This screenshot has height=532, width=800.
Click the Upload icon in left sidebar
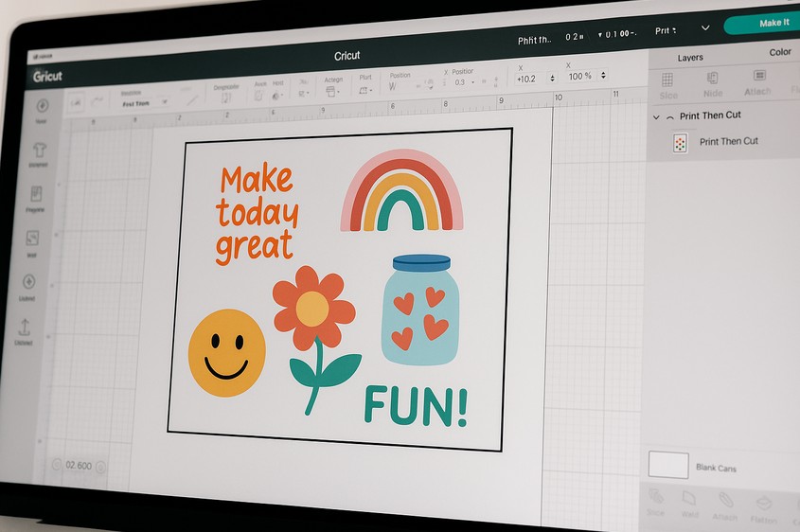point(25,328)
